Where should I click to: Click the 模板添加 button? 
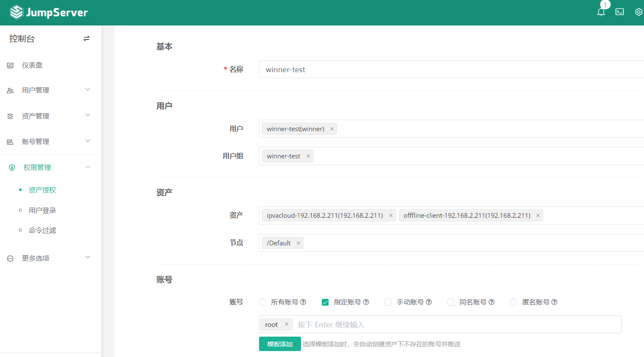click(x=280, y=344)
